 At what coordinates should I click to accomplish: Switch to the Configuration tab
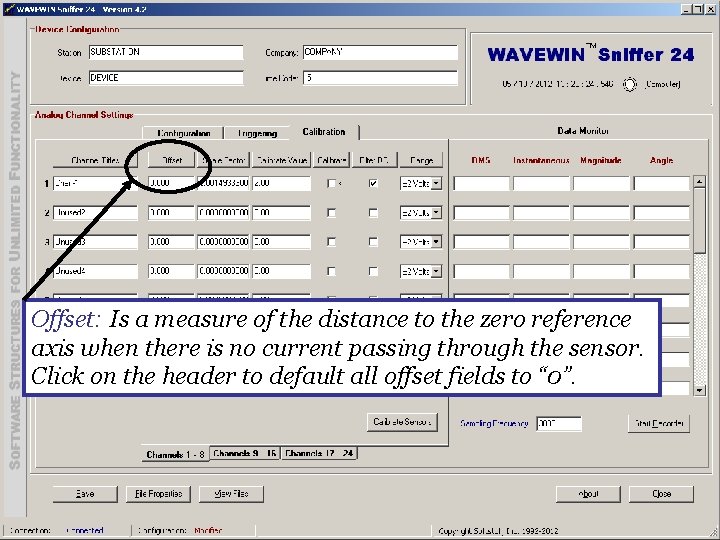(183, 133)
